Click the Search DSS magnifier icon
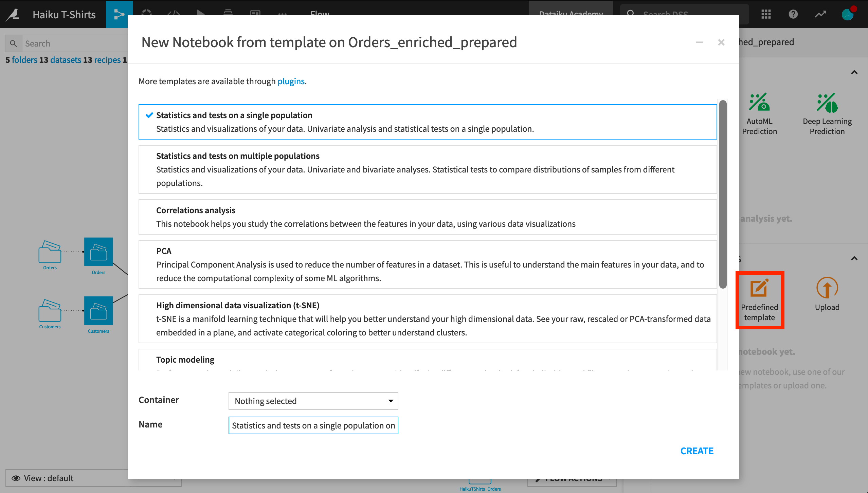 click(630, 13)
